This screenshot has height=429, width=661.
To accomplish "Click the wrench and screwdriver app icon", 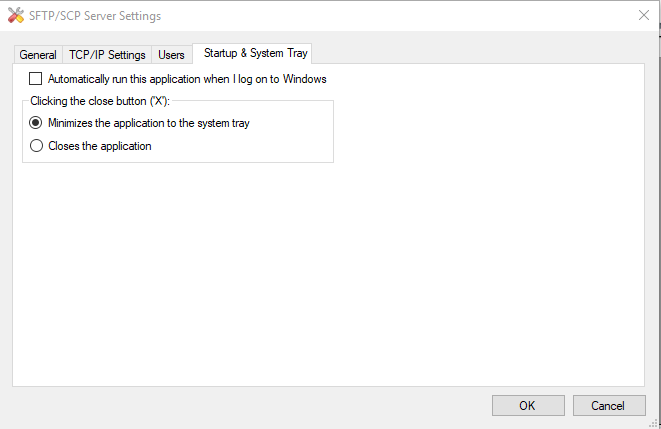I will (x=16, y=16).
